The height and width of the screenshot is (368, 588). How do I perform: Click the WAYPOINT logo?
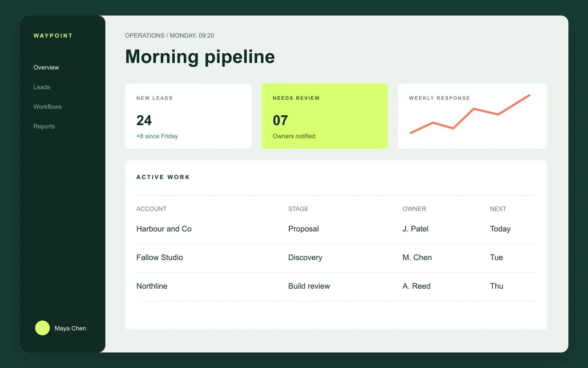pos(53,36)
